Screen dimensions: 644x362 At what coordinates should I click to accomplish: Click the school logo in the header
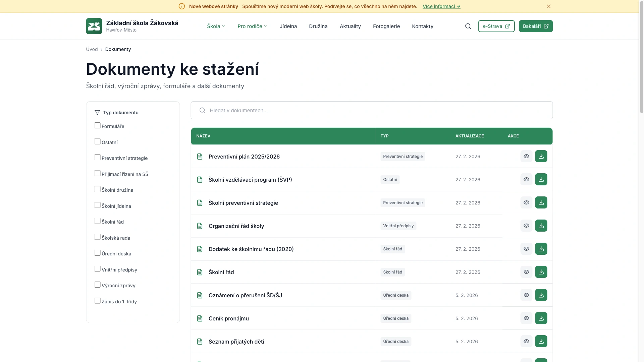point(94,26)
